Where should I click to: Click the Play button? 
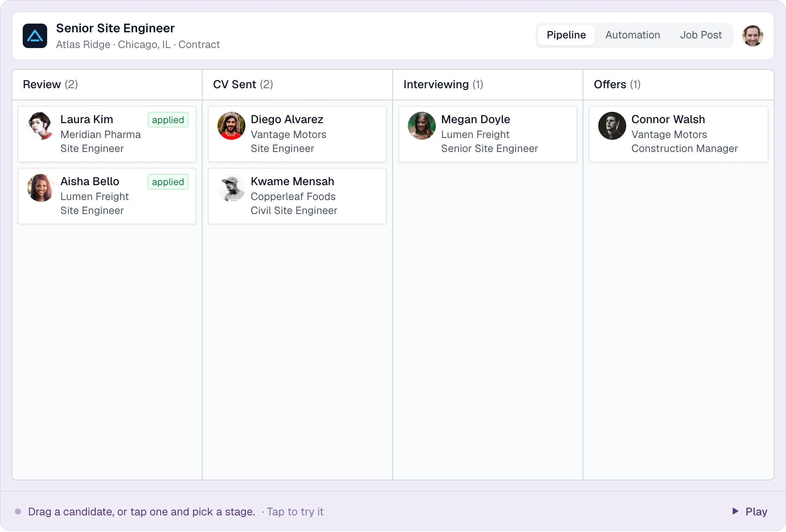[x=750, y=511]
